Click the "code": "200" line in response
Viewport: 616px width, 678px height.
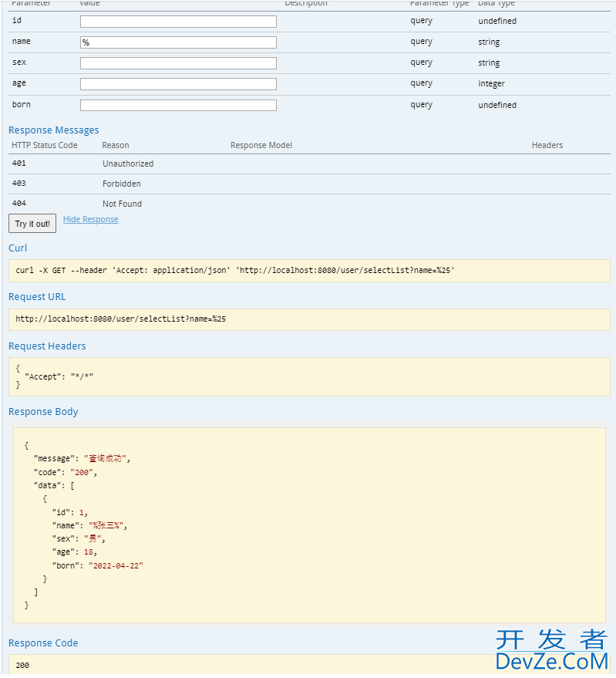pyautogui.click(x=66, y=472)
